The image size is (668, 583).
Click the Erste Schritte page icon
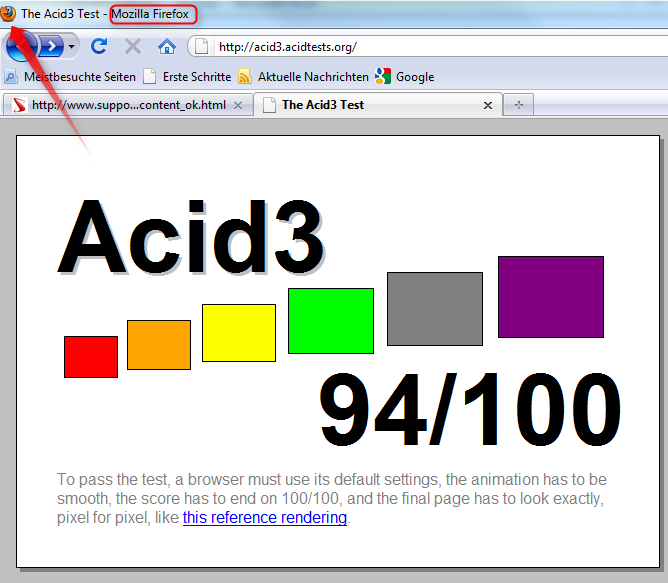150,77
